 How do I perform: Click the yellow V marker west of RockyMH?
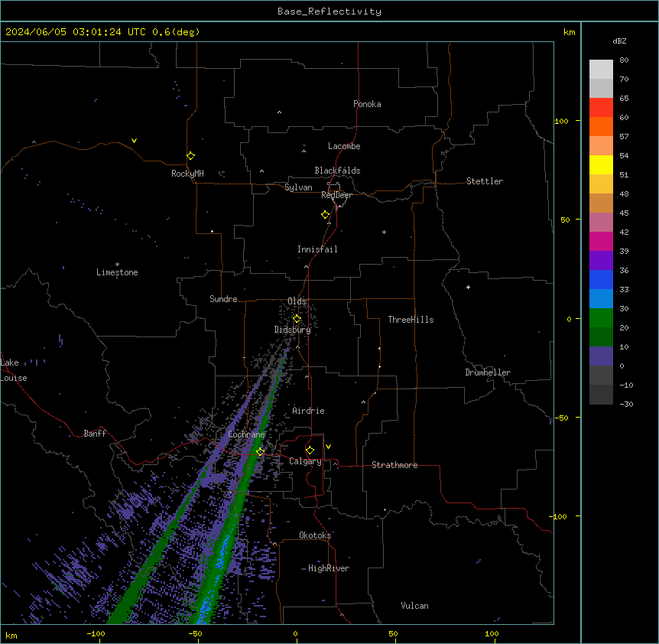pos(134,141)
